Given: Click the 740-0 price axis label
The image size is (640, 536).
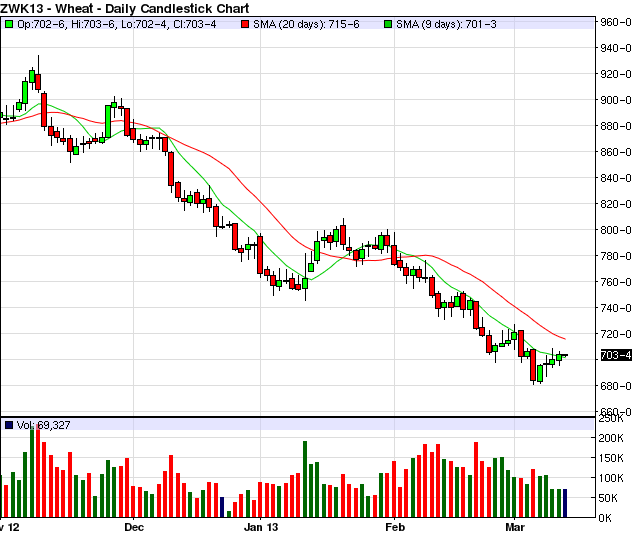Looking at the screenshot, I should click(x=616, y=308).
